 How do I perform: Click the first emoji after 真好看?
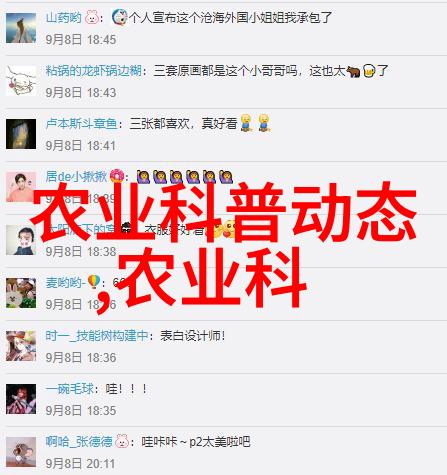pos(246,123)
